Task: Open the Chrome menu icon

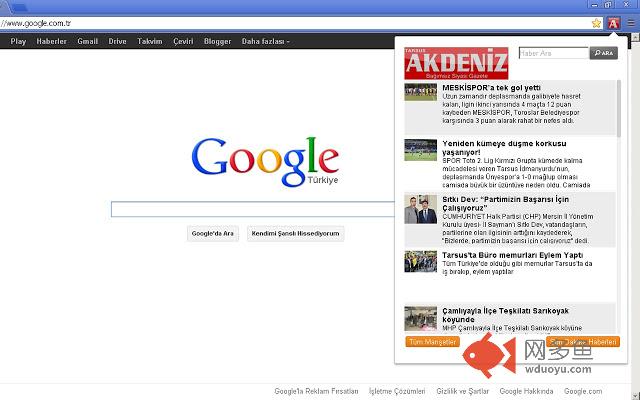Action: pyautogui.click(x=631, y=23)
